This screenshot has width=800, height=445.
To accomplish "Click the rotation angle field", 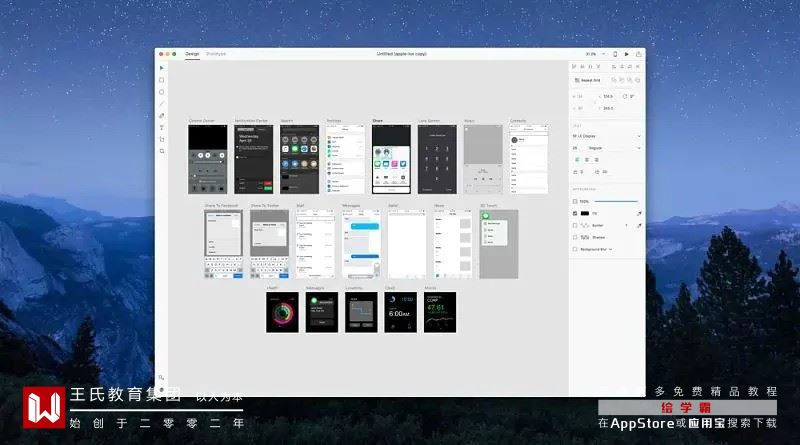I will (x=633, y=96).
